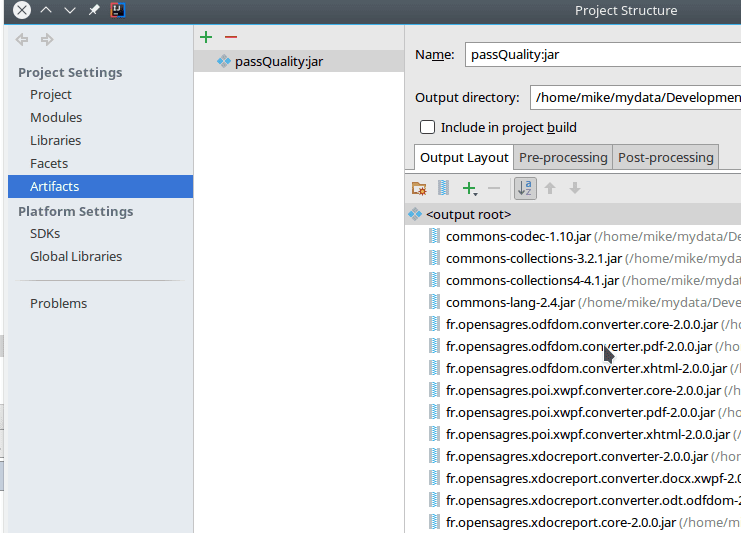Click the green add artifact plus icon
Screen dimensions: 741x533
[206, 37]
